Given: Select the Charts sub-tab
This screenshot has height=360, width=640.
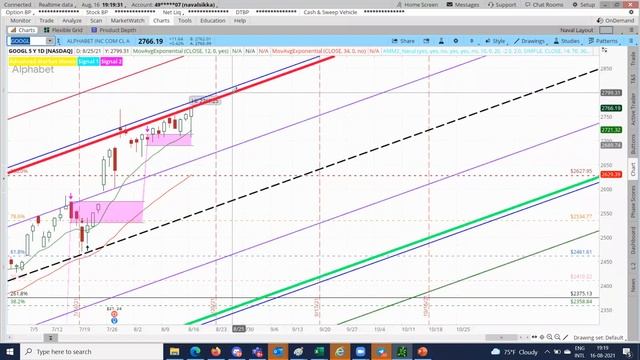Looking at the screenshot, I should (23, 30).
